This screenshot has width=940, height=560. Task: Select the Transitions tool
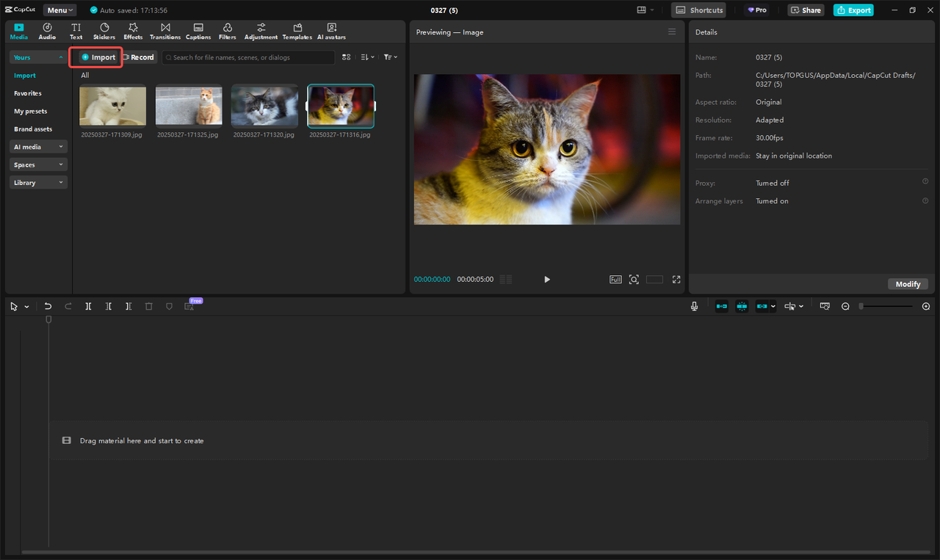pyautogui.click(x=164, y=30)
